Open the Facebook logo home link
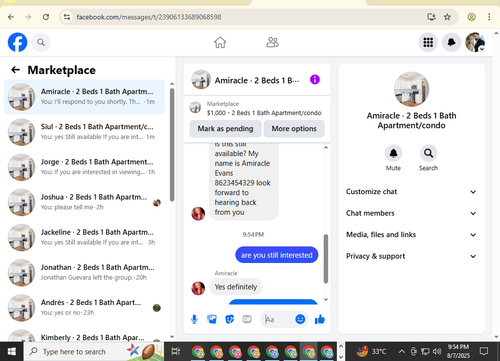 pos(17,42)
